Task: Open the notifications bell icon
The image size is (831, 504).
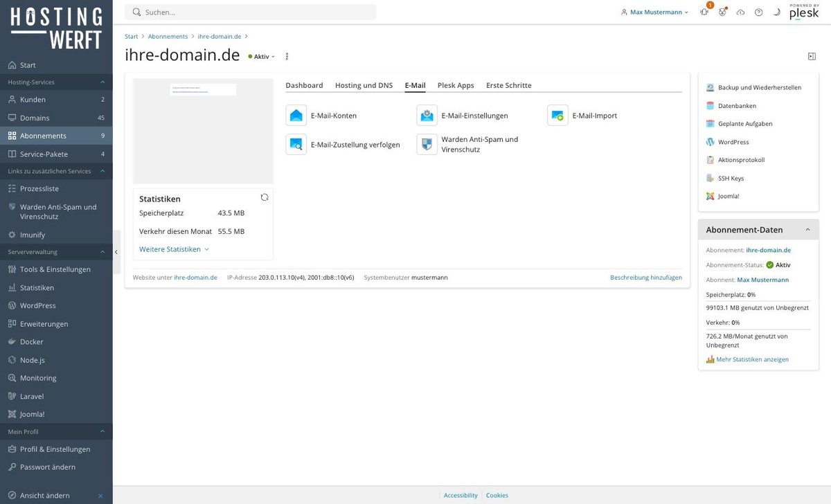Action: tap(704, 12)
